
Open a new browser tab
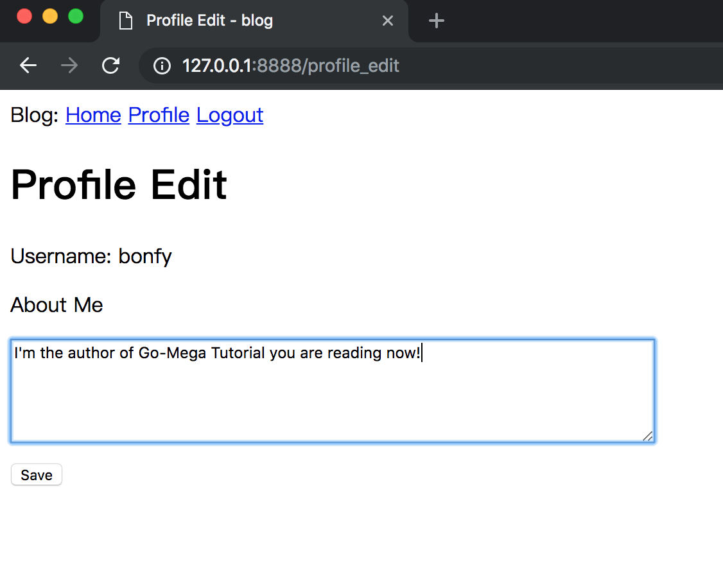437,21
